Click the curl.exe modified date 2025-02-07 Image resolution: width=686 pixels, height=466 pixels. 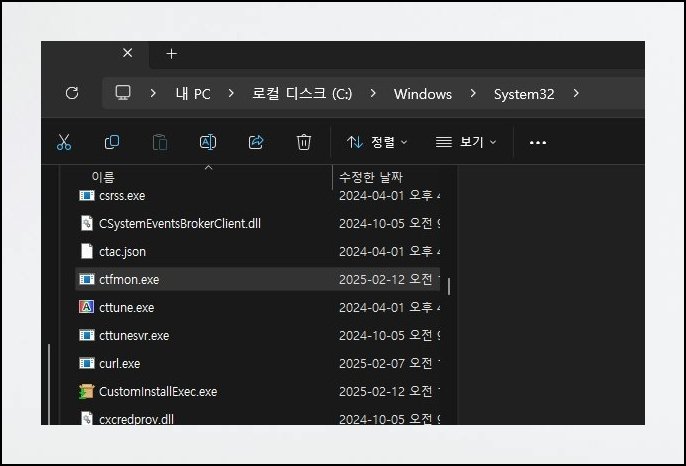pos(371,364)
